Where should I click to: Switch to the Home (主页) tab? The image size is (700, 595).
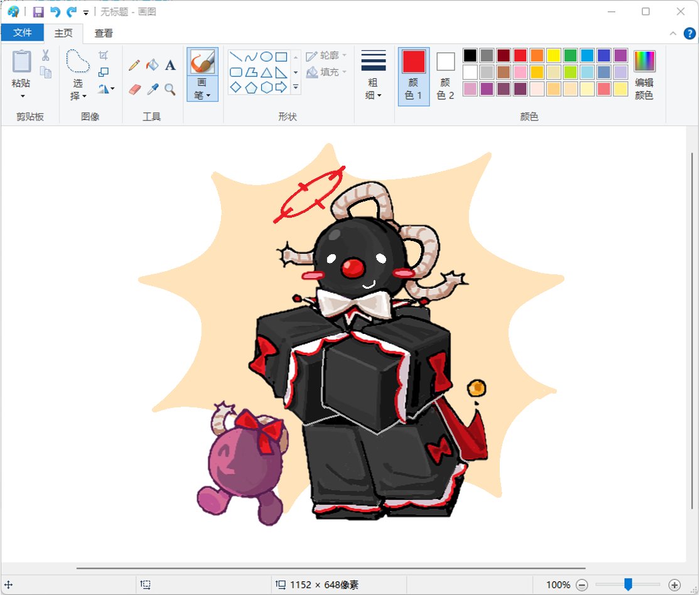click(x=63, y=33)
